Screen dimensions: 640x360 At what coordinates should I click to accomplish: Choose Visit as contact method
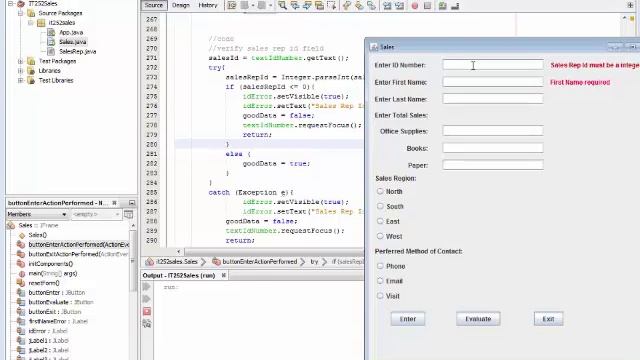pyautogui.click(x=380, y=296)
